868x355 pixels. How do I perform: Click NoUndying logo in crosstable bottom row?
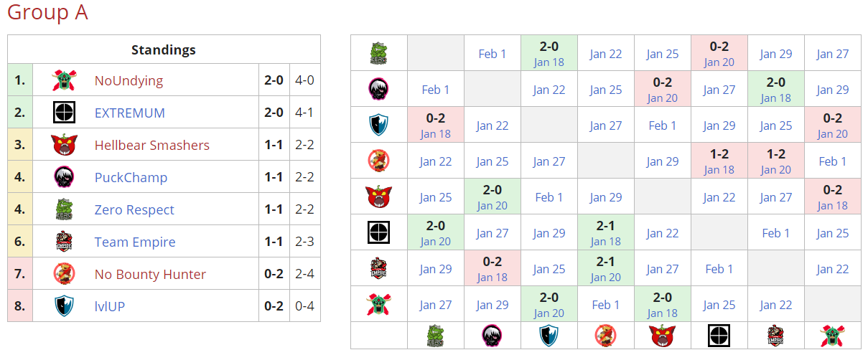click(832, 335)
